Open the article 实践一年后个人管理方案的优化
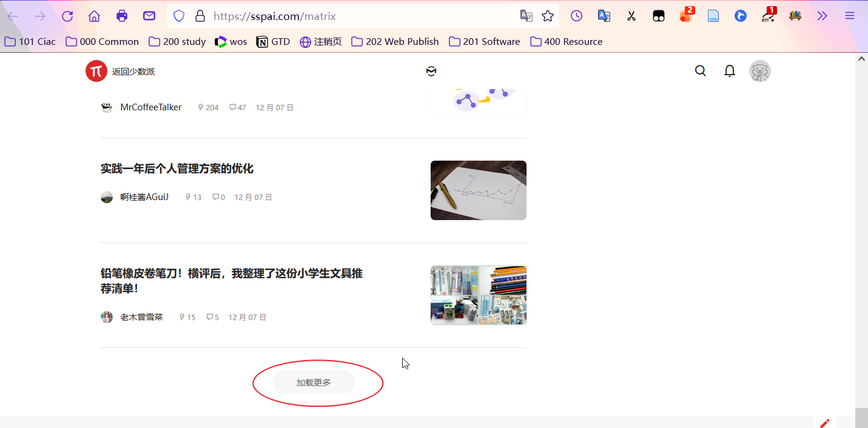 pyautogui.click(x=177, y=169)
